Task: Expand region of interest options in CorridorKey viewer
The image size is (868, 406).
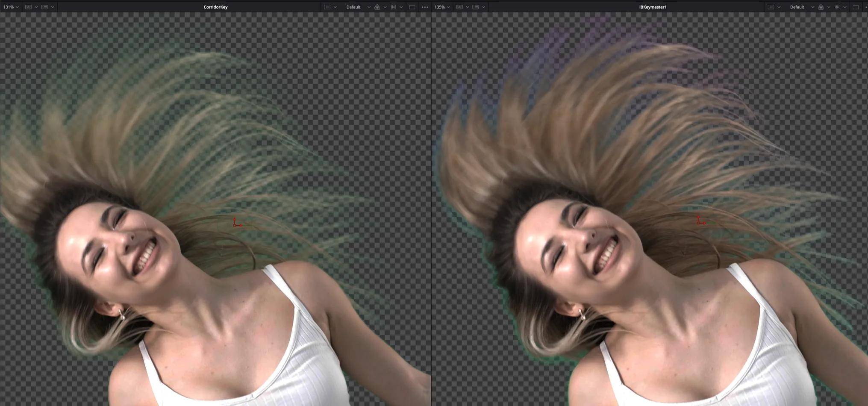Action: click(335, 7)
